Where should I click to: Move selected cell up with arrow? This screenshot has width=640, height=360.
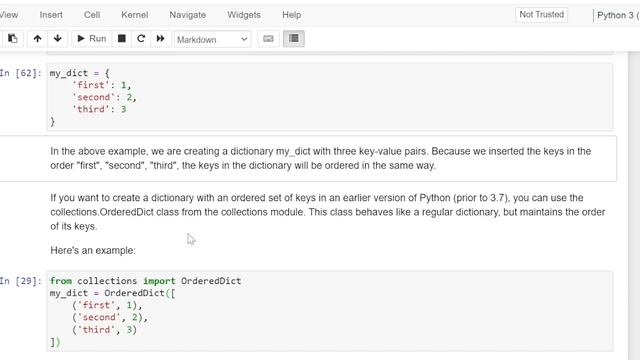[37, 39]
